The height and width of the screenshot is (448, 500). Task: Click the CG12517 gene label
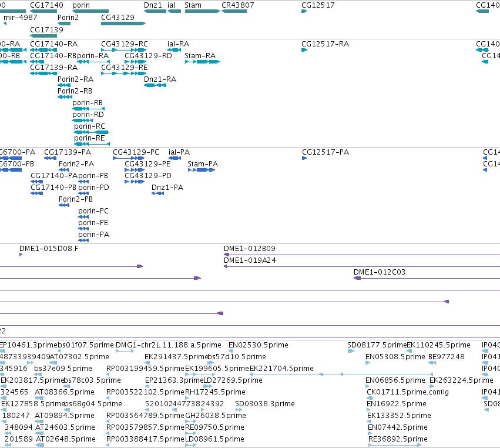coord(318,5)
